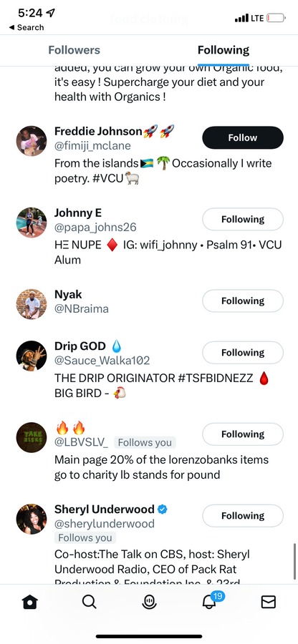Screen dimensions: 298x644
Task: Go back to Search via status bar arrow
Action: (x=27, y=27)
